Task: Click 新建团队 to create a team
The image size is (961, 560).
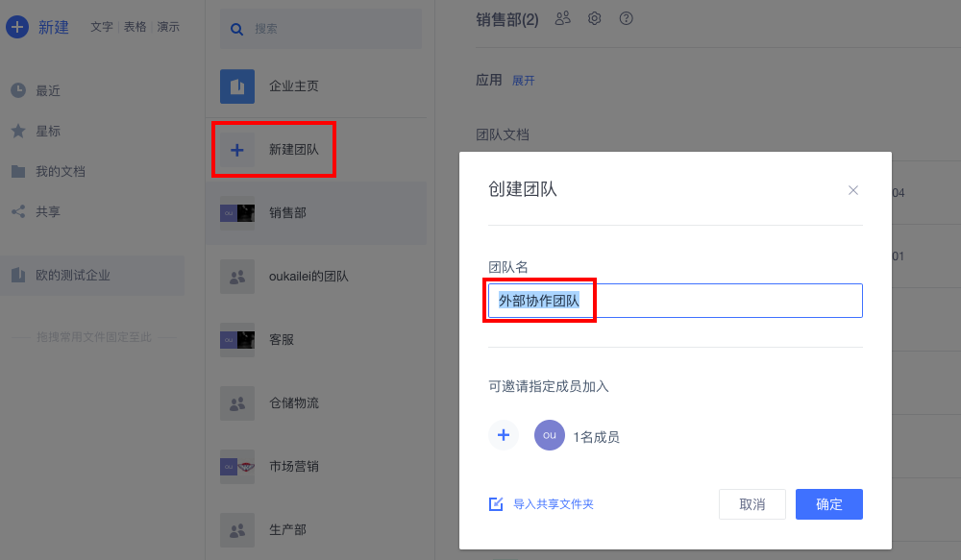Action: (293, 150)
